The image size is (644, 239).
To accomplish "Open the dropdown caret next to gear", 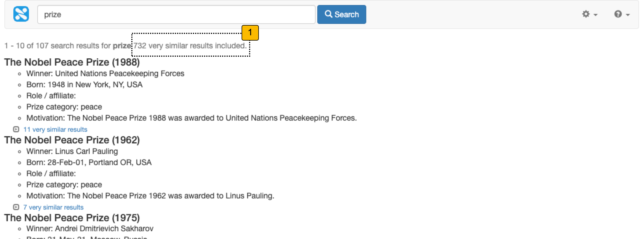I will [596, 15].
